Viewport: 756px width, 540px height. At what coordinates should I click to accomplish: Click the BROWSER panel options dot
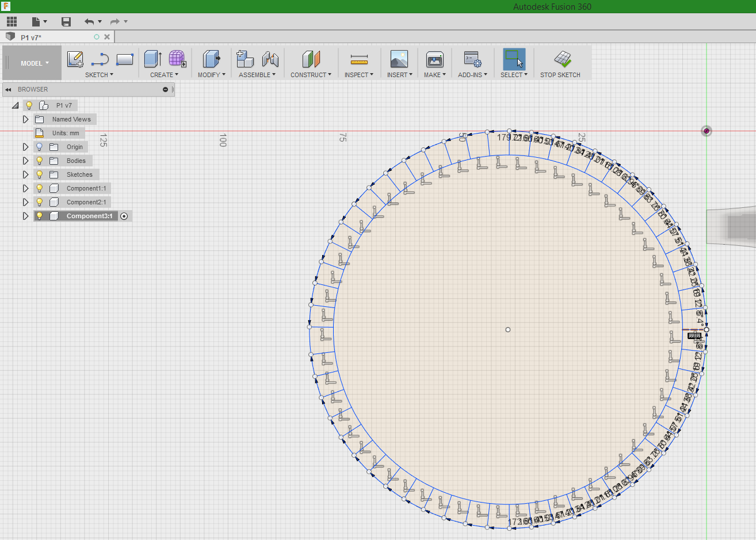coord(165,89)
